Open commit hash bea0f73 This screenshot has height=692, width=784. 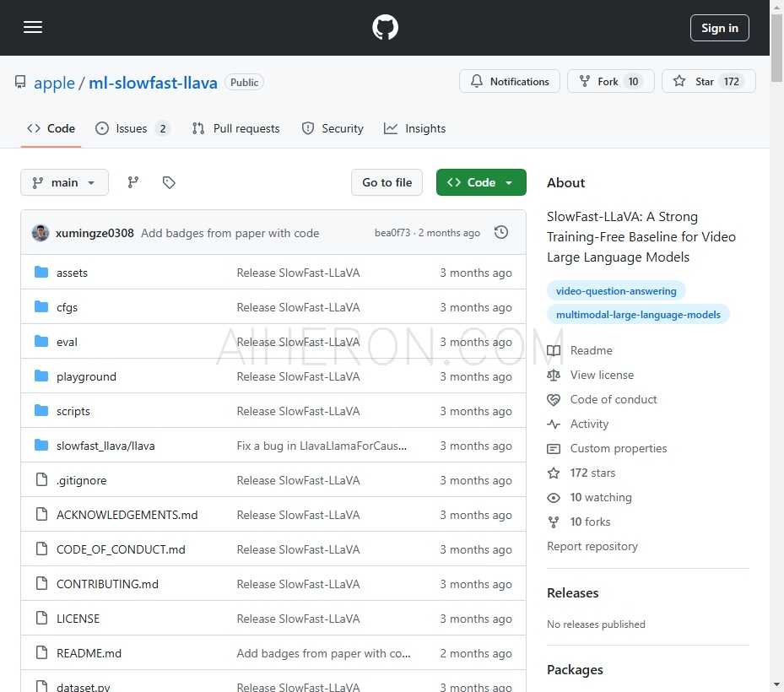[x=392, y=233]
